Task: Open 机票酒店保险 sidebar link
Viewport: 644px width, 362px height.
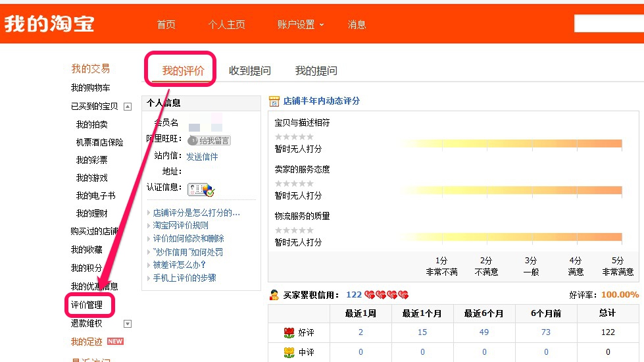Action: pos(99,142)
